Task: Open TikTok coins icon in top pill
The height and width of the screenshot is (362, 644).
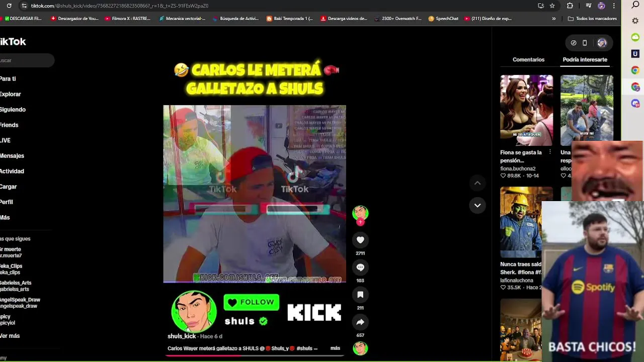Action: (x=574, y=43)
